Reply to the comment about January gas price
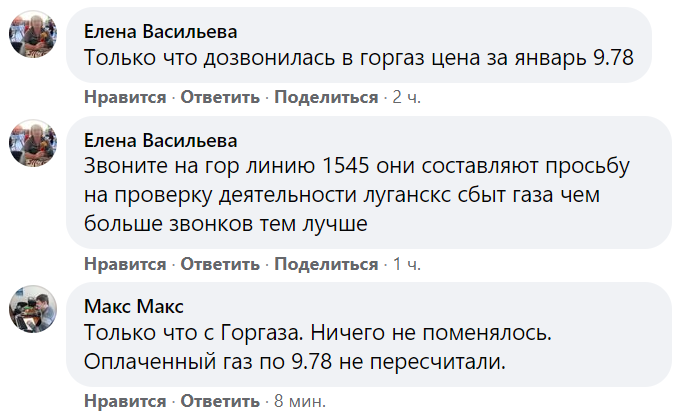Image resolution: width=676 pixels, height=418 pixels. pos(219,97)
